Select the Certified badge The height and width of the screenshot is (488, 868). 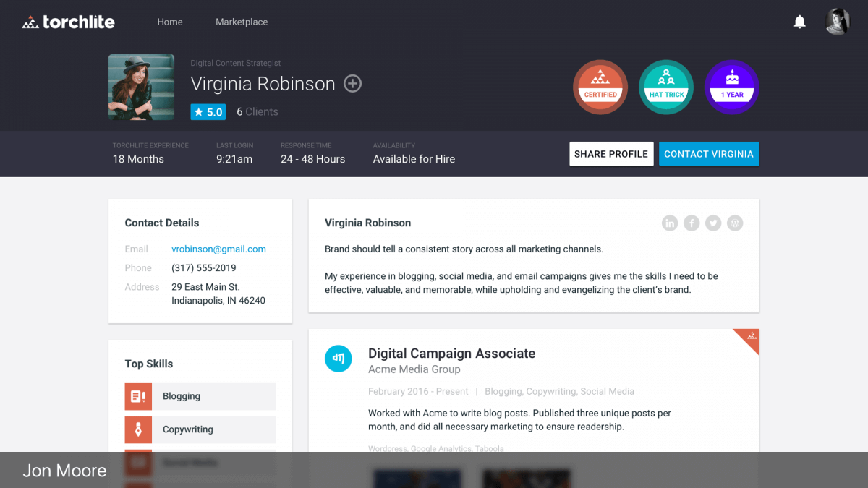(600, 87)
